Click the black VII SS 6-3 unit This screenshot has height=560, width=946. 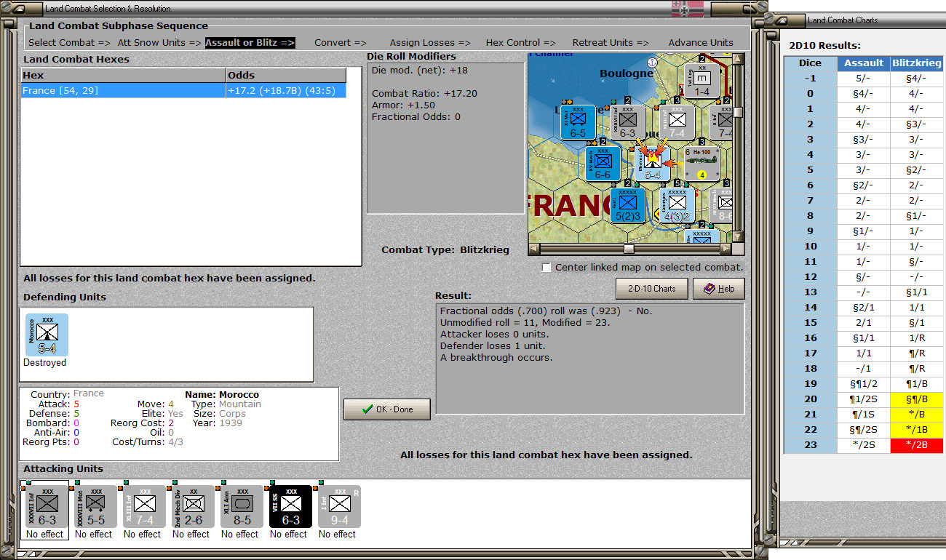tap(290, 507)
